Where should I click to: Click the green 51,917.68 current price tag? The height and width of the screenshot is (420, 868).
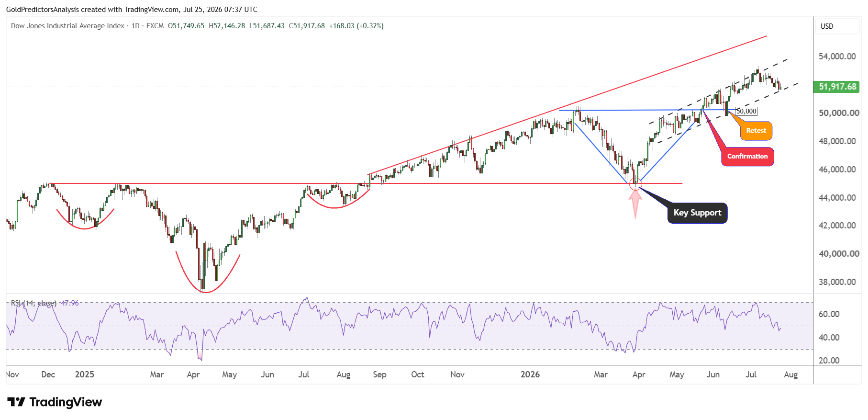(x=837, y=87)
